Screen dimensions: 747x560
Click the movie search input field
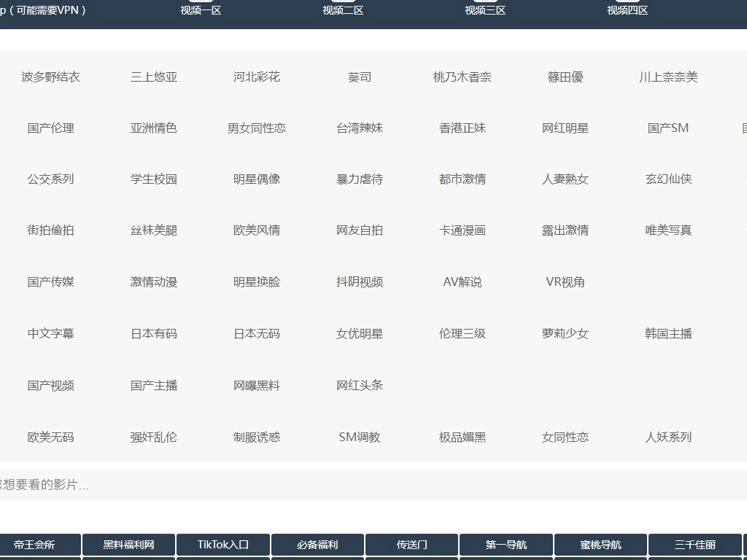coord(365,485)
